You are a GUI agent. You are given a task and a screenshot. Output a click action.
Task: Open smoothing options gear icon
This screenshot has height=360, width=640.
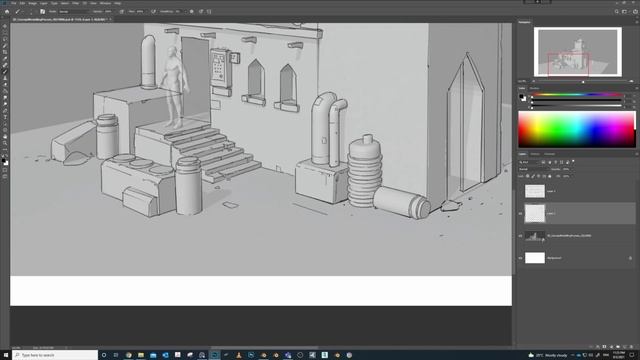point(191,11)
